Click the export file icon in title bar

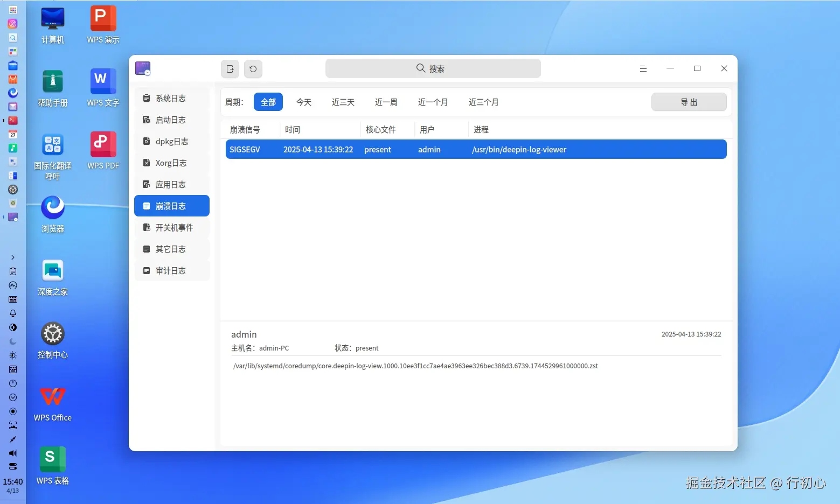tap(230, 69)
